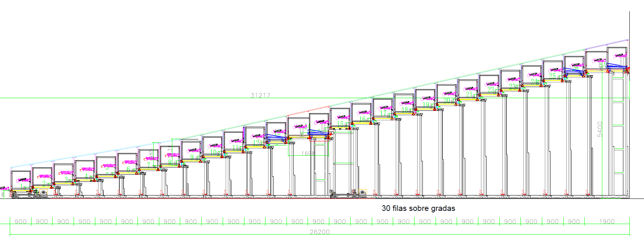Click the "30 filas sobre gradas" caption
644x250 pixels.
tap(418, 208)
